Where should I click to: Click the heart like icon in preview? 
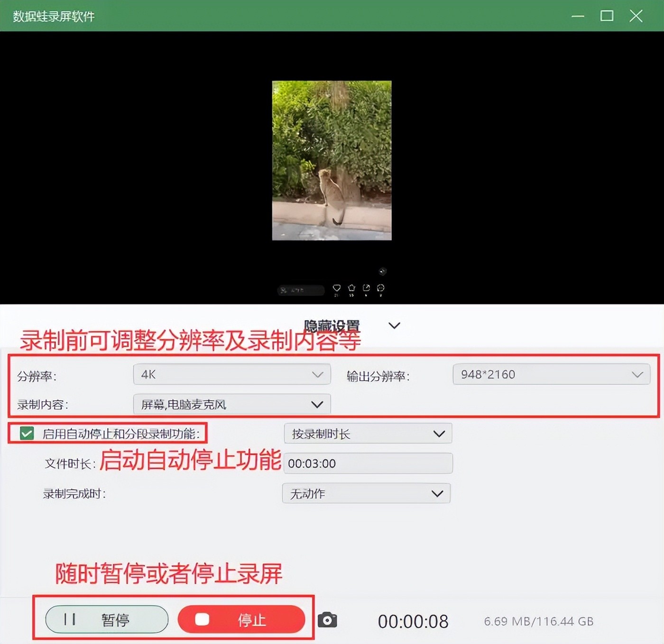(x=337, y=288)
